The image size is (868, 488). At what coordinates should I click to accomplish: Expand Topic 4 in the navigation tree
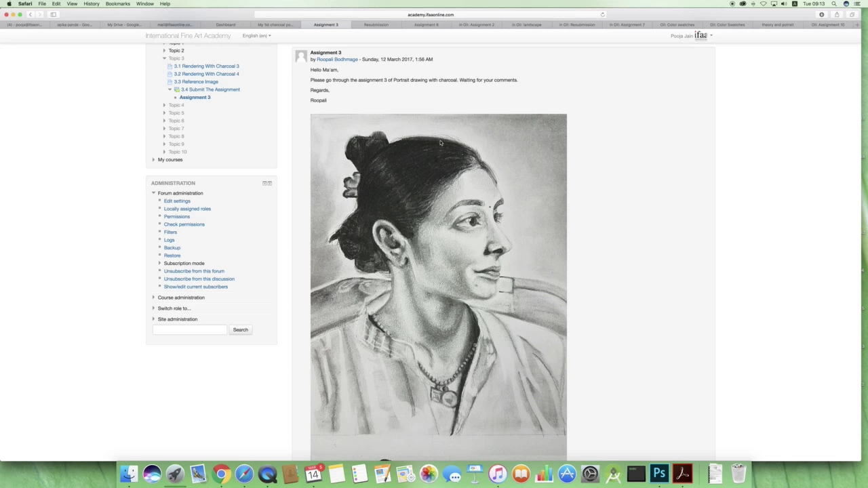point(164,105)
